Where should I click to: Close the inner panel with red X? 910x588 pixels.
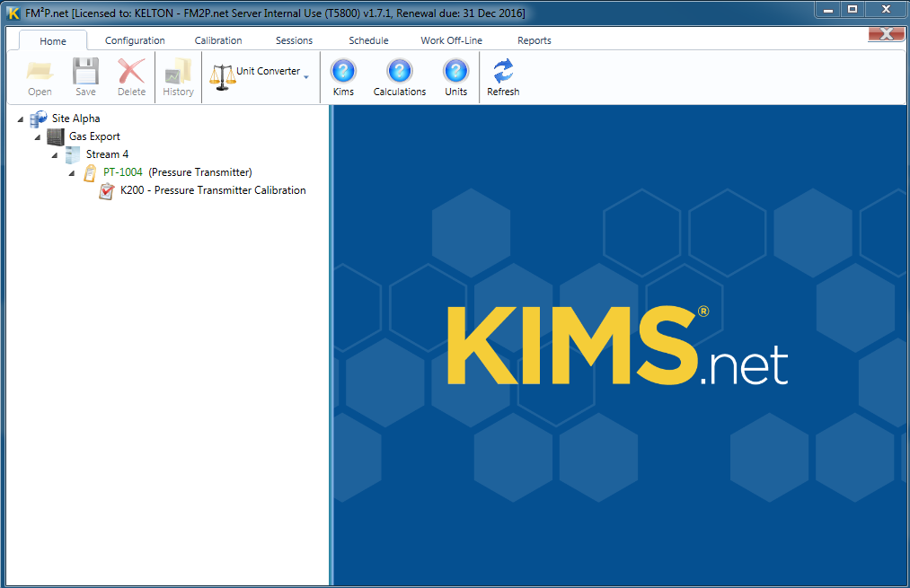click(x=887, y=34)
